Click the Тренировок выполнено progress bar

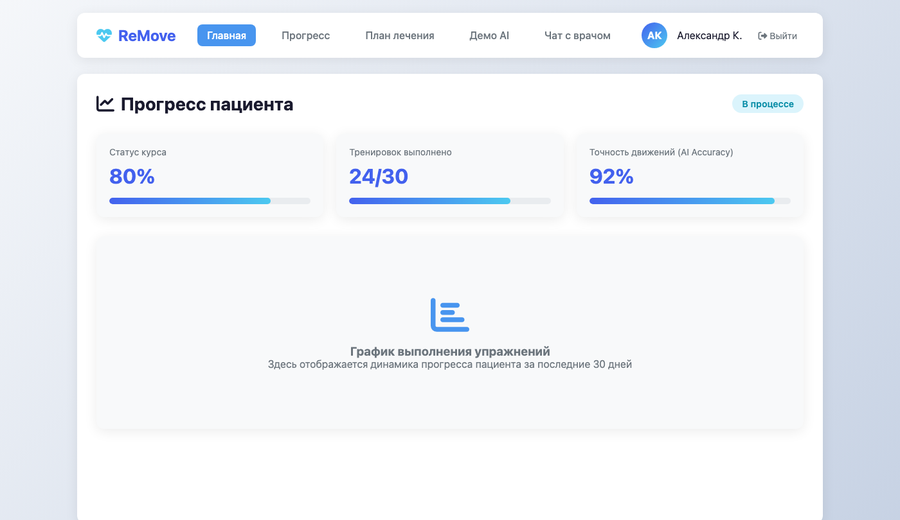[449, 201]
